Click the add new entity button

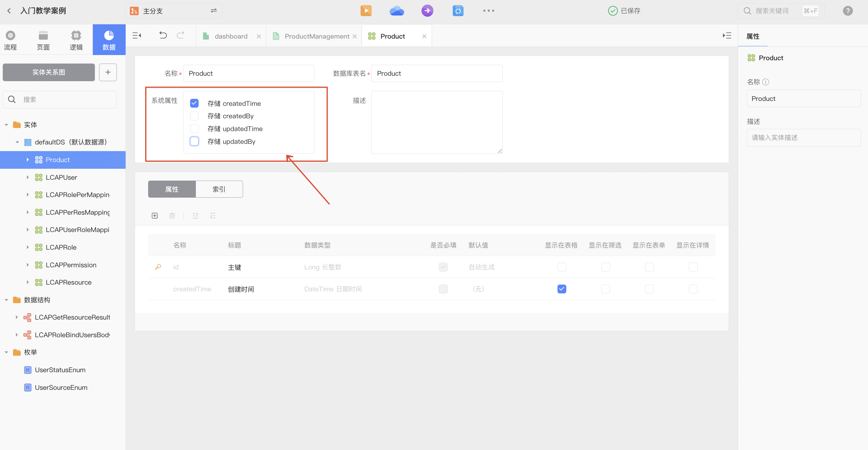107,72
